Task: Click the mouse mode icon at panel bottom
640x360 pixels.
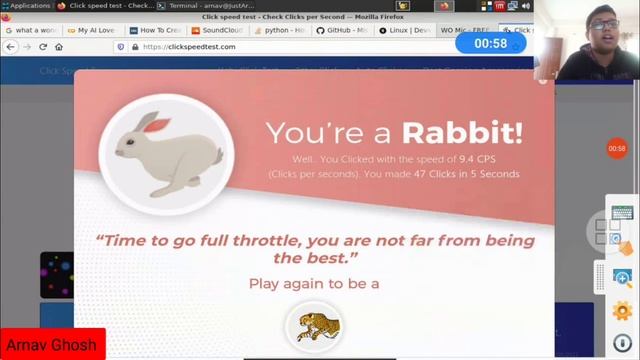Action: pyautogui.click(x=622, y=343)
